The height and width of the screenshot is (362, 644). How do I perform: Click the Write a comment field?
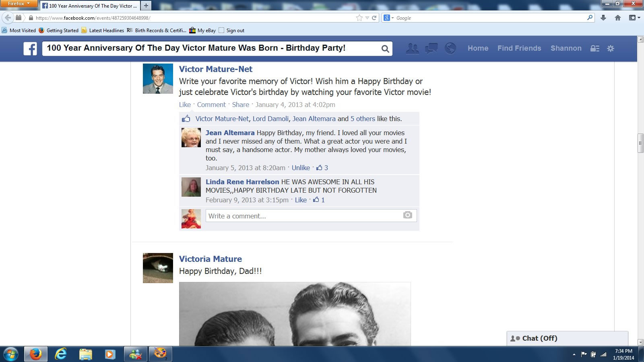point(311,216)
